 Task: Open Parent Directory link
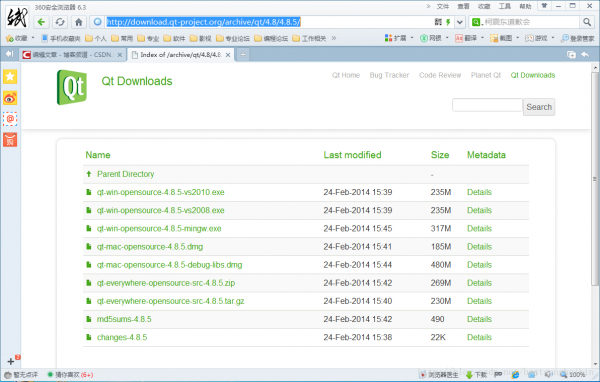click(126, 174)
